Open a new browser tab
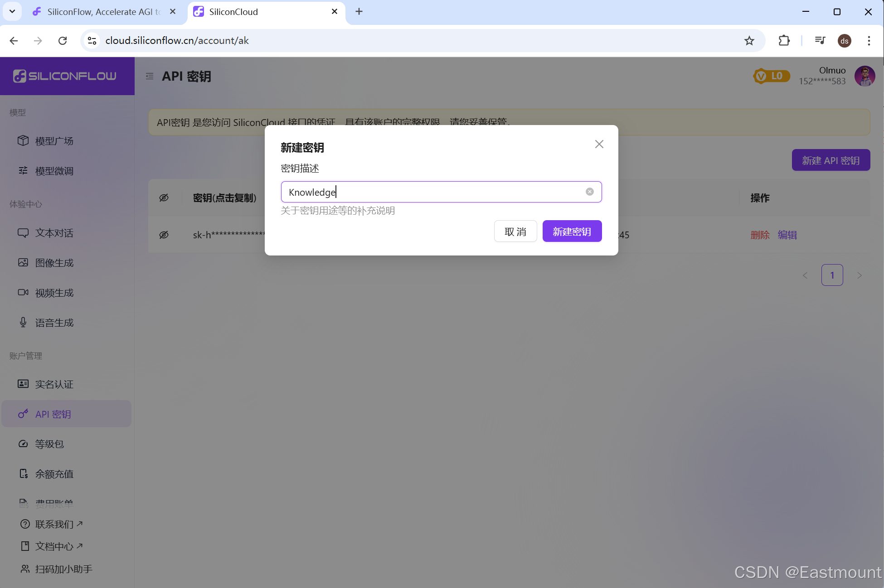The width and height of the screenshot is (884, 588). [359, 12]
